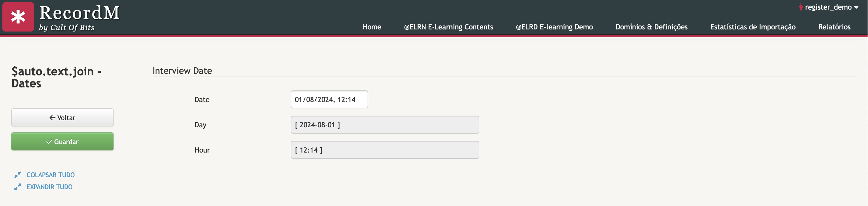Image resolution: width=868 pixels, height=206 pixels.
Task: Click the red user icon near register_demo
Action: point(801,7)
